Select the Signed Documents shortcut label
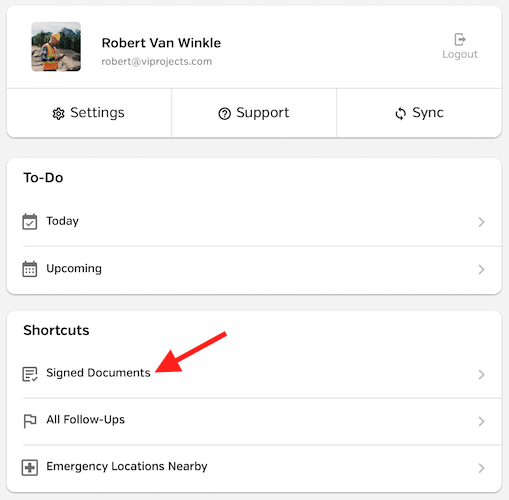This screenshot has height=500, width=509. (x=98, y=373)
